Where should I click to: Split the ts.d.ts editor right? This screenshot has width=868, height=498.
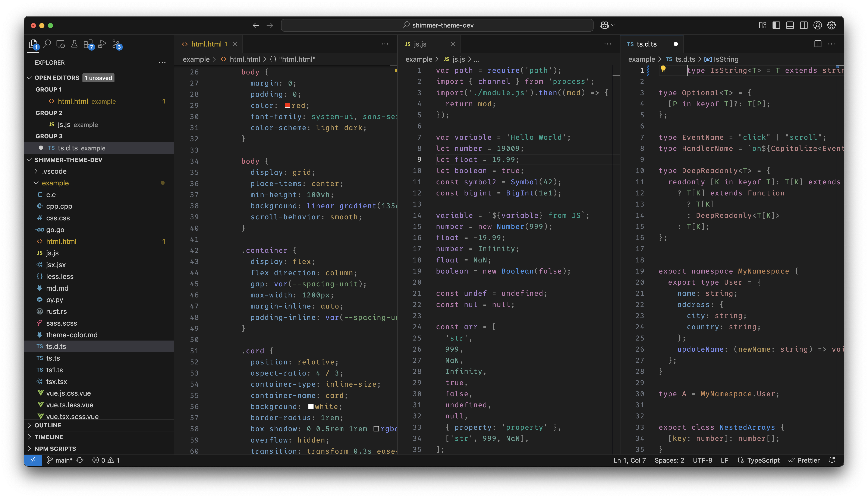(x=818, y=44)
